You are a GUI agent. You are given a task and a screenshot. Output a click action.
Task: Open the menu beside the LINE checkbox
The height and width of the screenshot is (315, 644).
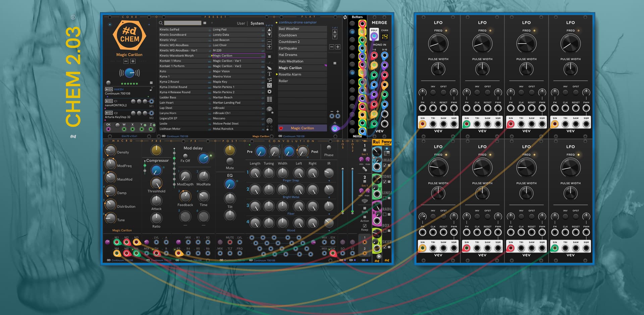[389, 198]
